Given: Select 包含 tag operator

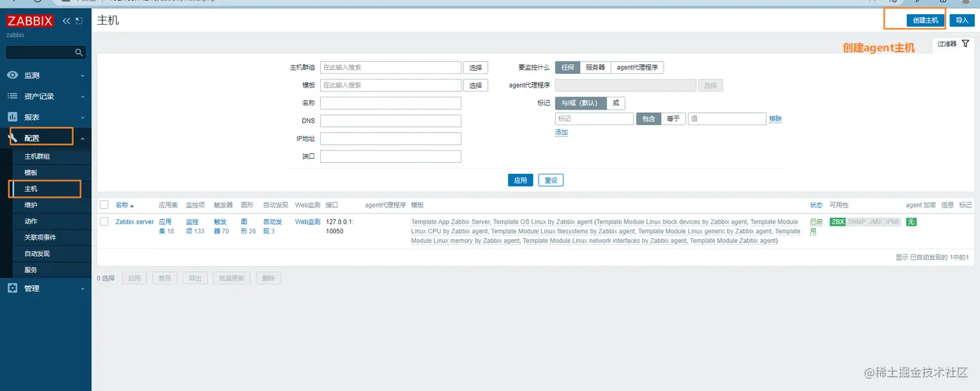Looking at the screenshot, I should point(649,119).
